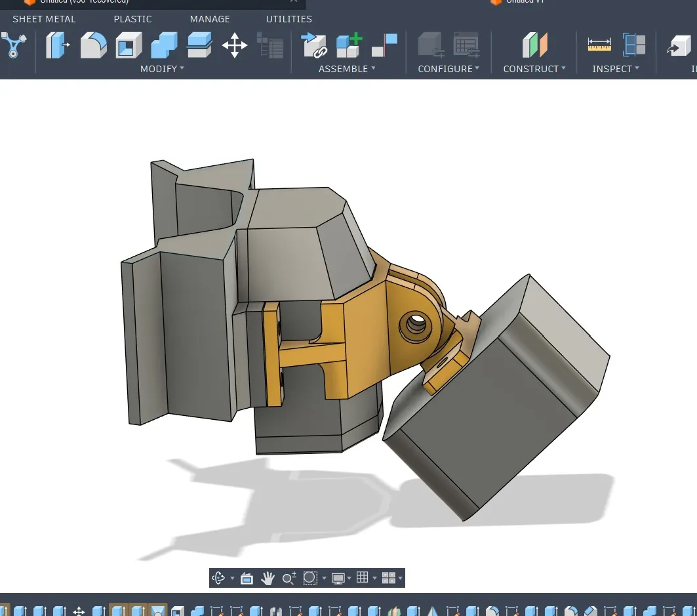Open the CONSTRUCT dropdown menu
The height and width of the screenshot is (616, 697).
pos(534,69)
